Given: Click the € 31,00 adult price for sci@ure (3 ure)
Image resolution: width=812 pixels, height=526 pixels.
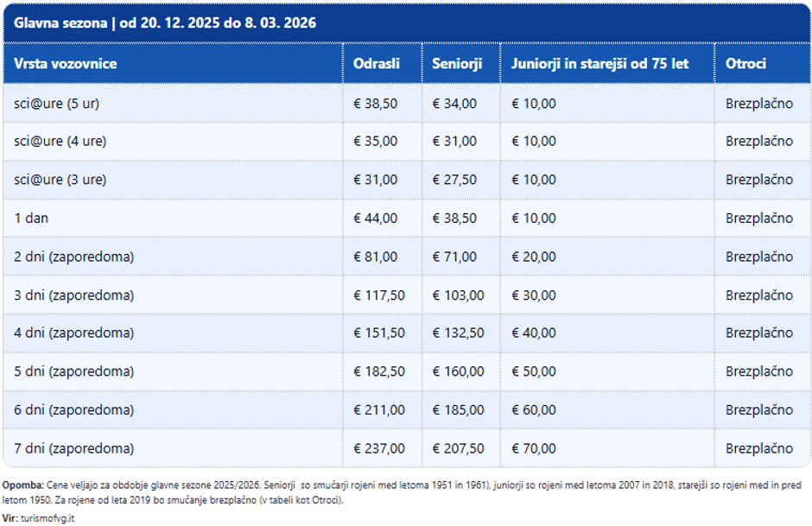Looking at the screenshot, I should (x=376, y=180).
